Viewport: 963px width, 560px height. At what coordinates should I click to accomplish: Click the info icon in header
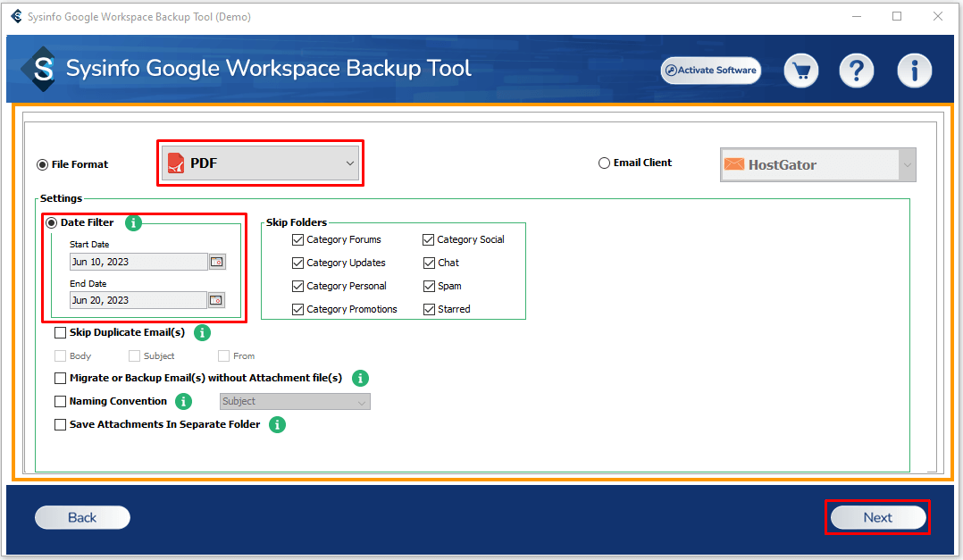914,71
